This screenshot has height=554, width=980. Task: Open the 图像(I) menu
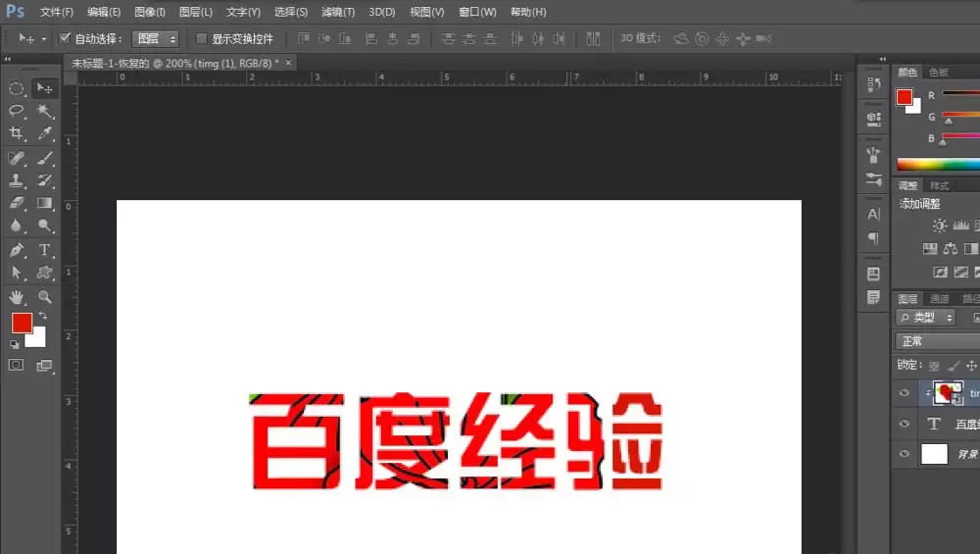[x=149, y=12]
